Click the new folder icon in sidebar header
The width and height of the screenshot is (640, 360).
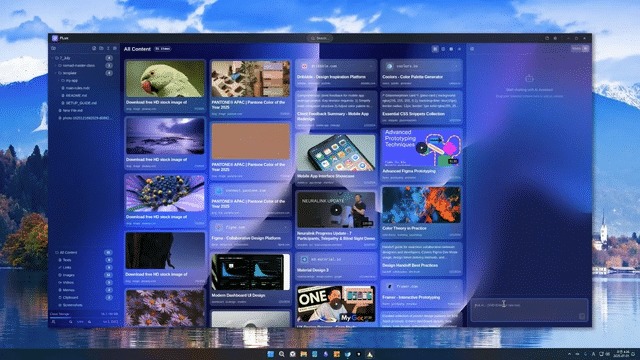point(101,48)
